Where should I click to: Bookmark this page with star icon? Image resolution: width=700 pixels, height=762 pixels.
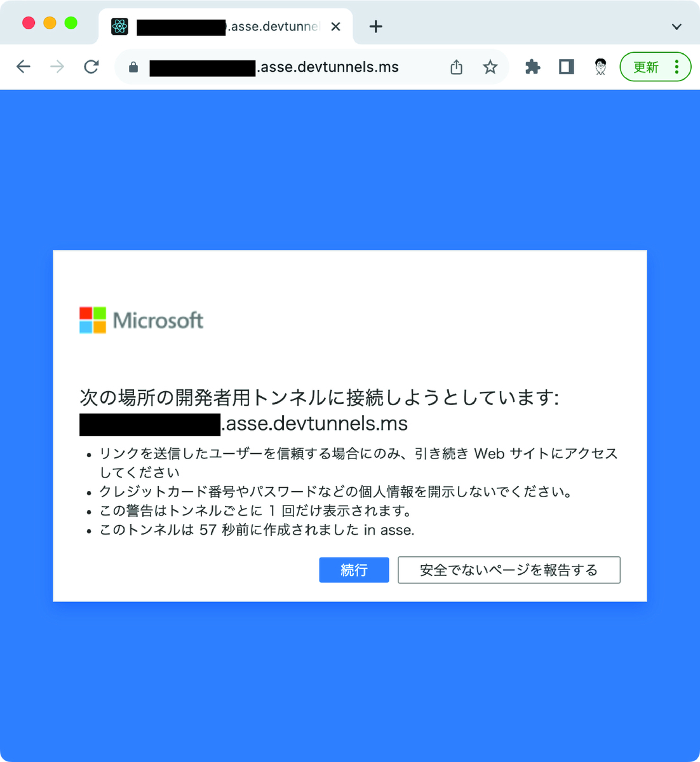[490, 67]
